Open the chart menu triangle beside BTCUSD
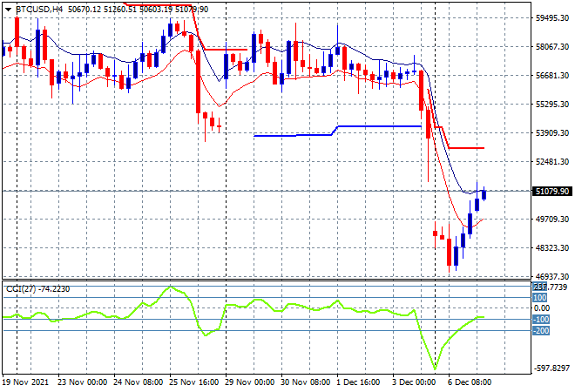Image resolution: width=575 pixels, height=392 pixels. click(x=8, y=8)
